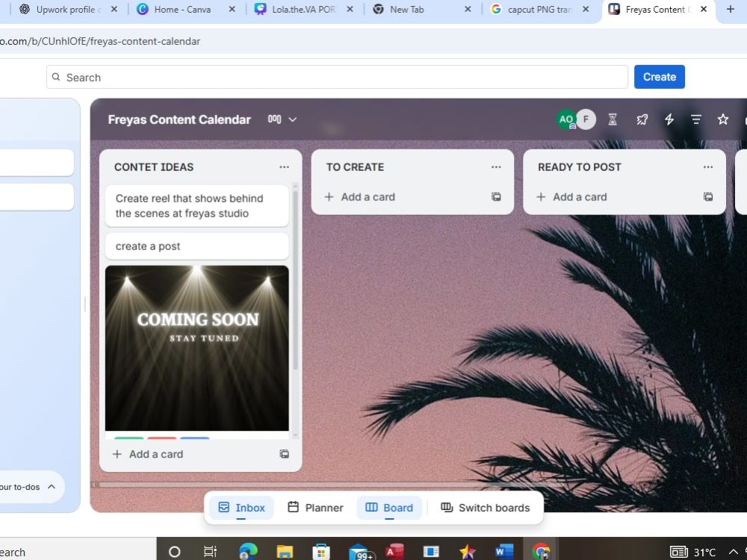Show hidden system tray icons
This screenshot has width=747, height=560.
pyautogui.click(x=734, y=552)
